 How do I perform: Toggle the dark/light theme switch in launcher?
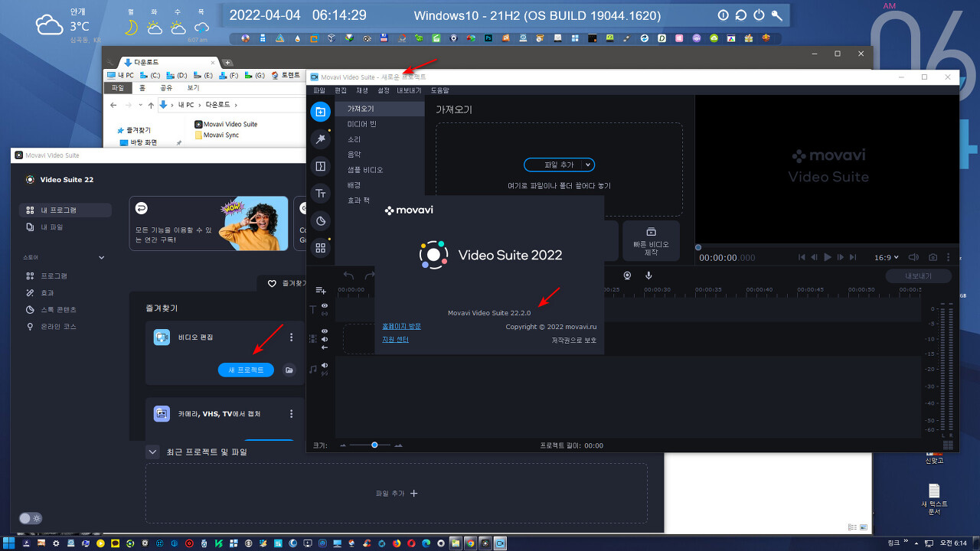pos(31,518)
